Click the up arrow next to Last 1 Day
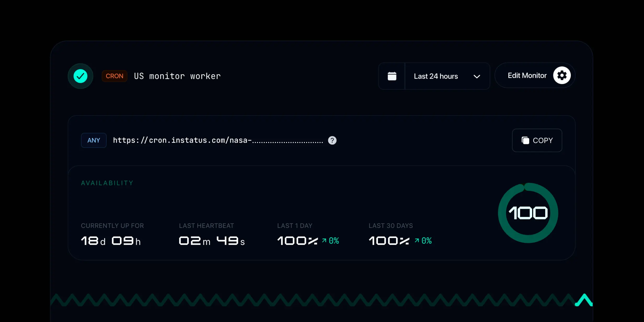 click(324, 240)
